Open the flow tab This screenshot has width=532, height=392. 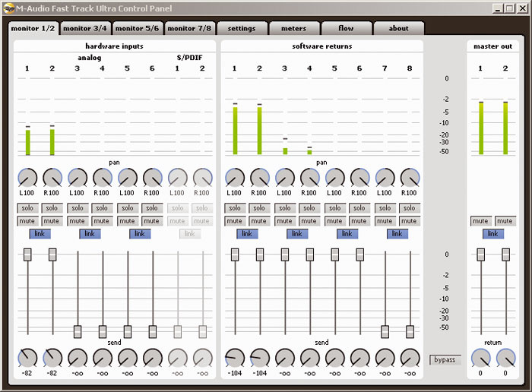click(x=346, y=28)
